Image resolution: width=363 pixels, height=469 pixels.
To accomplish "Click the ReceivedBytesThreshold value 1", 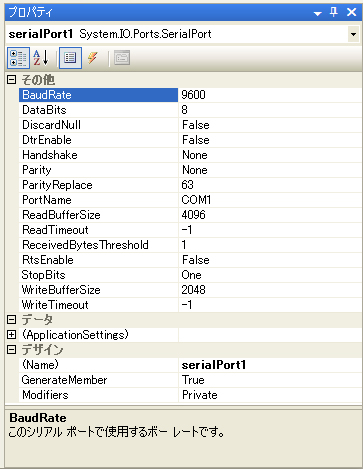I will point(270,245).
